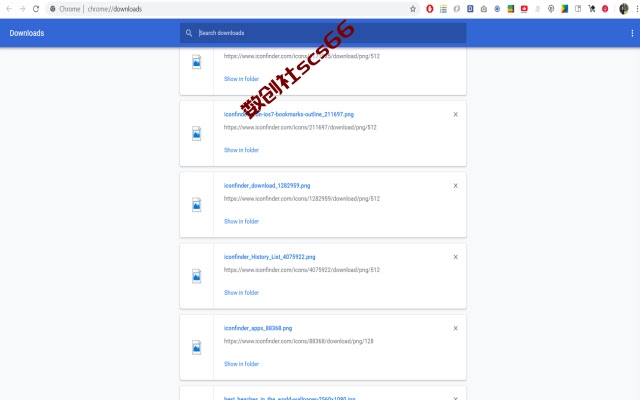Screen dimensions: 640x400
Task: Open the bookmarks-outline_211697.png file link
Action: (x=289, y=114)
